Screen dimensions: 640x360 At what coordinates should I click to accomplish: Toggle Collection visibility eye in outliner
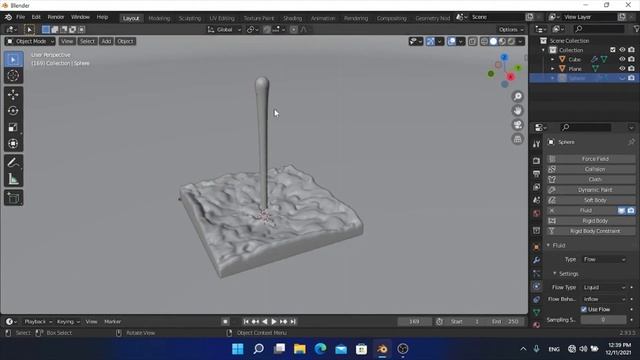622,50
